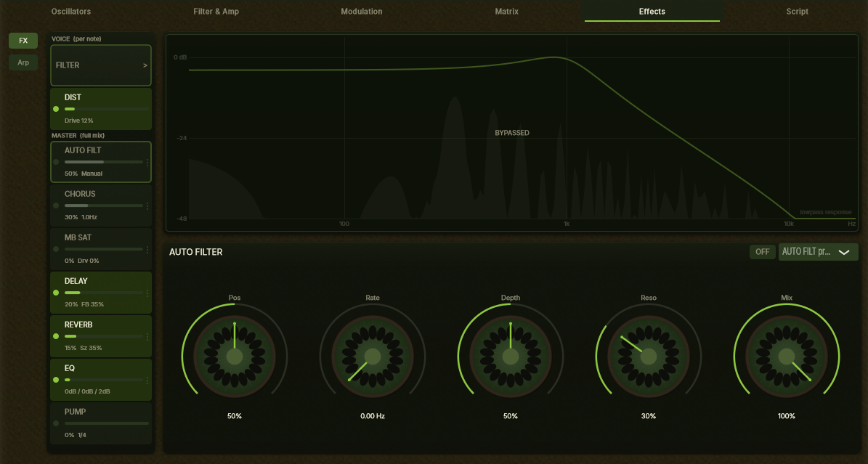Image resolution: width=868 pixels, height=464 pixels.
Task: Click the BYPASSED label in the graph
Action: [512, 133]
